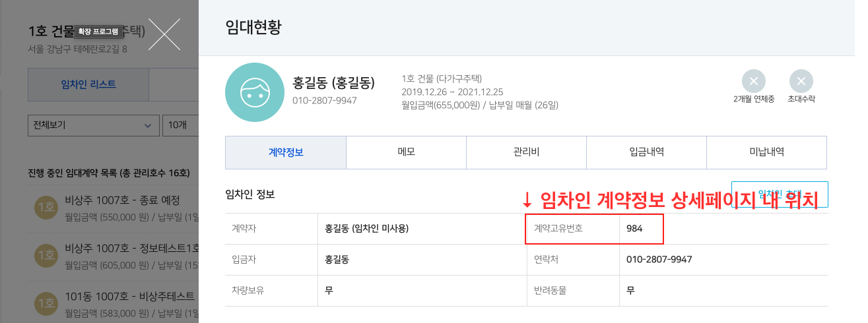
Task: Click the 1호 badge beside 101동 1007호 entry
Action: click(x=46, y=302)
